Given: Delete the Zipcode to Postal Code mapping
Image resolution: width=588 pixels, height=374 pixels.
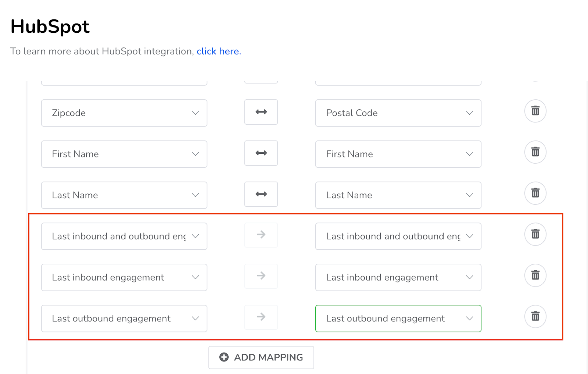Looking at the screenshot, I should click(535, 111).
